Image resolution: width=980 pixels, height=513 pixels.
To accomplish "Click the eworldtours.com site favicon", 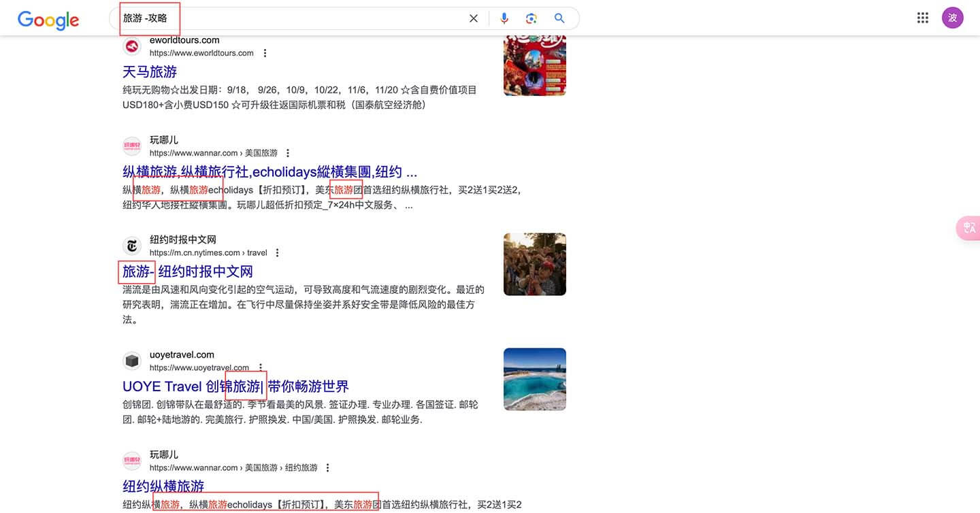I will 132,46.
